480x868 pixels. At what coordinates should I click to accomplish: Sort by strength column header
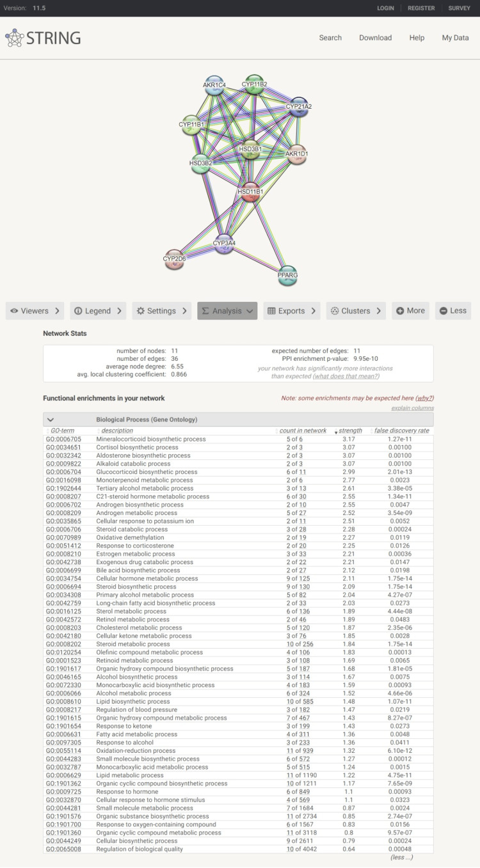(351, 430)
